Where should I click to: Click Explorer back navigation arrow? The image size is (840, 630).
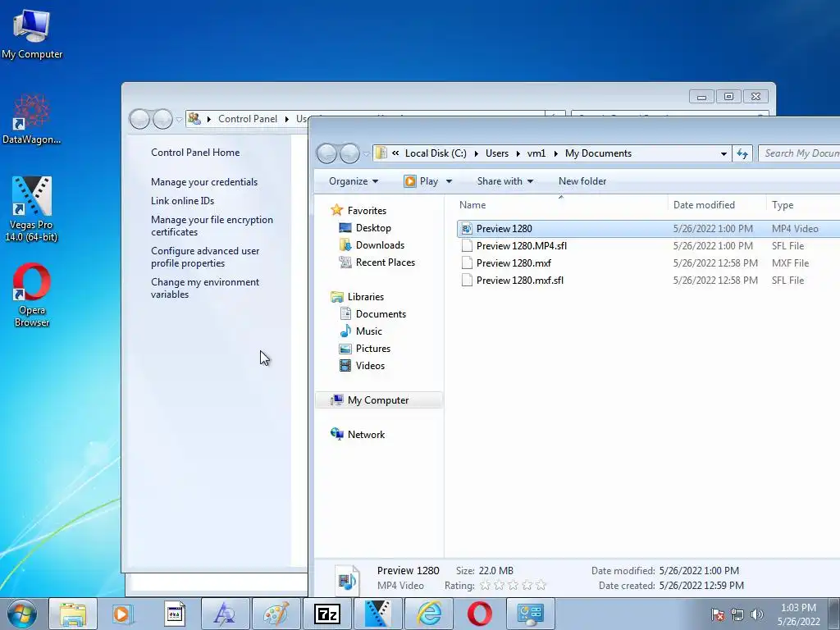(326, 154)
